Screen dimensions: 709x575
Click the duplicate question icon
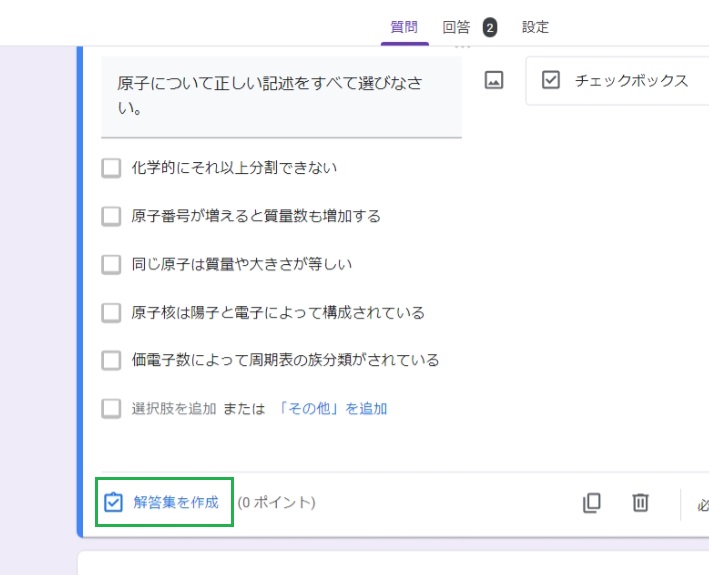click(x=591, y=503)
